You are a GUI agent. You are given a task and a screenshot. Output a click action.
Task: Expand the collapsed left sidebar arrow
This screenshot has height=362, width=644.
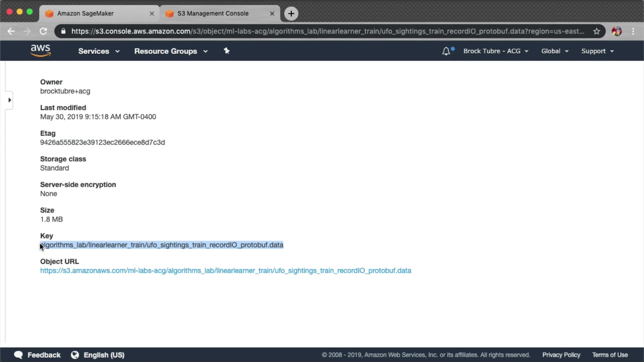[x=9, y=100]
